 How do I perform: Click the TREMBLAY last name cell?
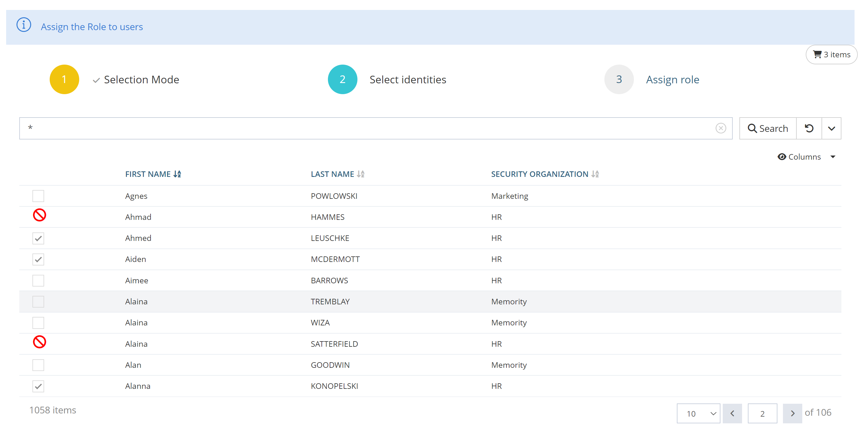[x=330, y=301]
